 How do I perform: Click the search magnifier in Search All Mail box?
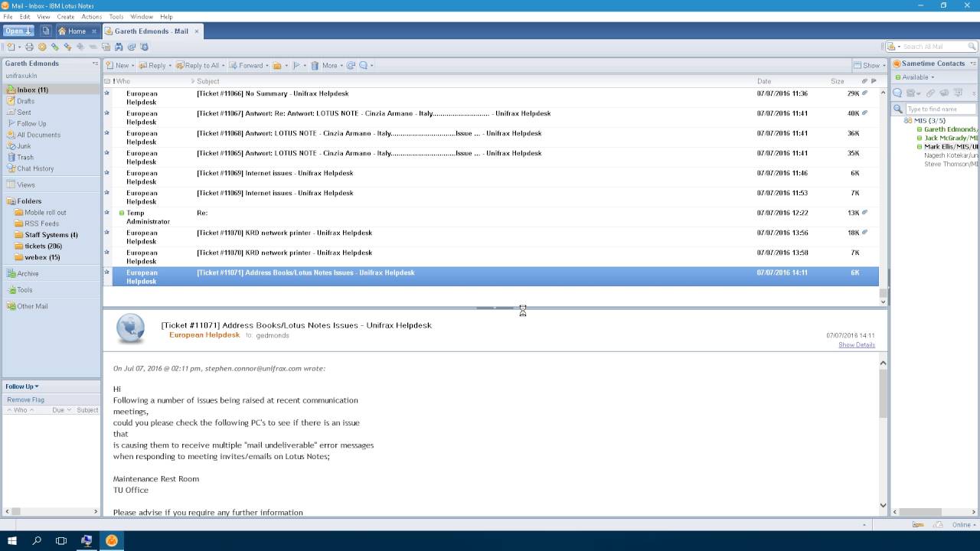971,47
